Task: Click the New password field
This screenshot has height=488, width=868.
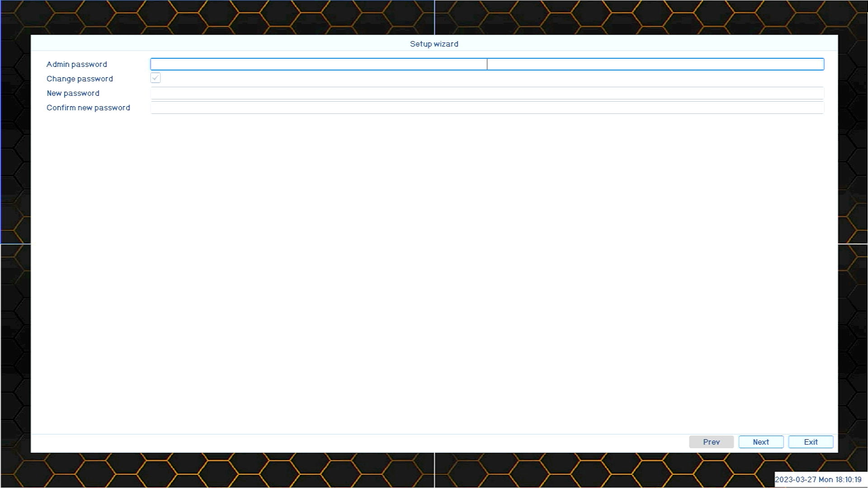Action: point(487,93)
